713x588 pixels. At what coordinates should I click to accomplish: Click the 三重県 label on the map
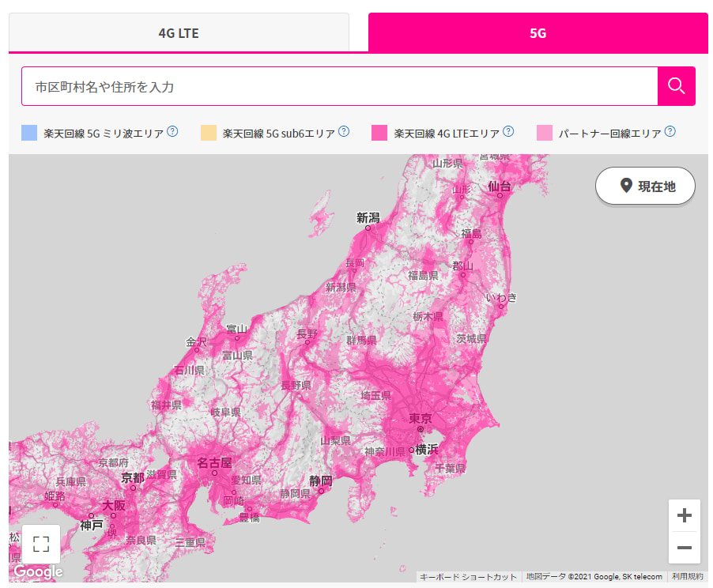(191, 542)
